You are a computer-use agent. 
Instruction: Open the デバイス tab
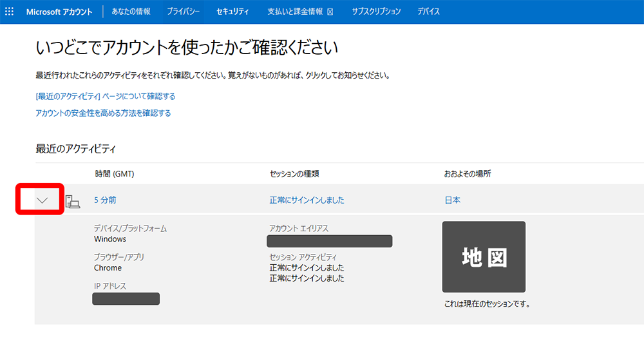[428, 12]
